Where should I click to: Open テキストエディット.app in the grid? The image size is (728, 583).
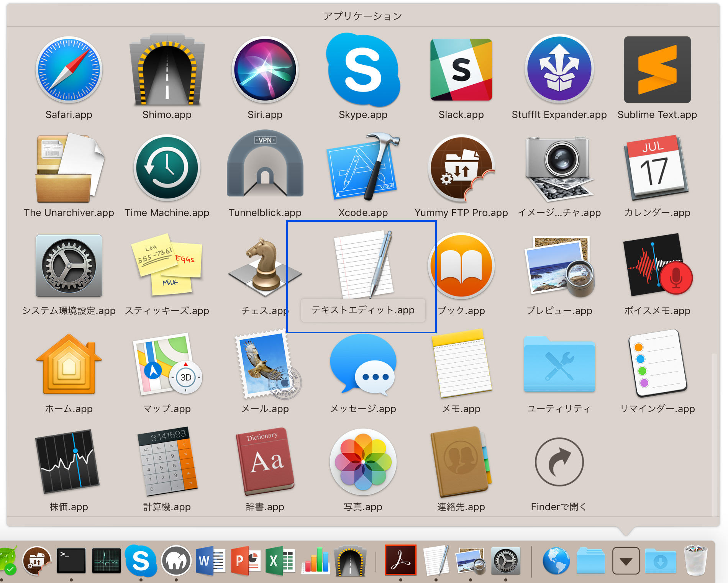click(x=363, y=265)
